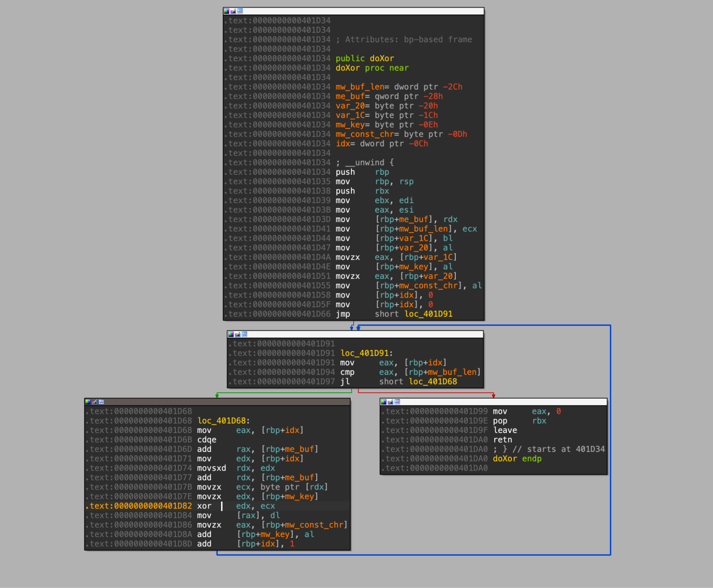Click group-nodes icon on doXor endp block
This screenshot has height=588, width=713.
[x=397, y=402]
